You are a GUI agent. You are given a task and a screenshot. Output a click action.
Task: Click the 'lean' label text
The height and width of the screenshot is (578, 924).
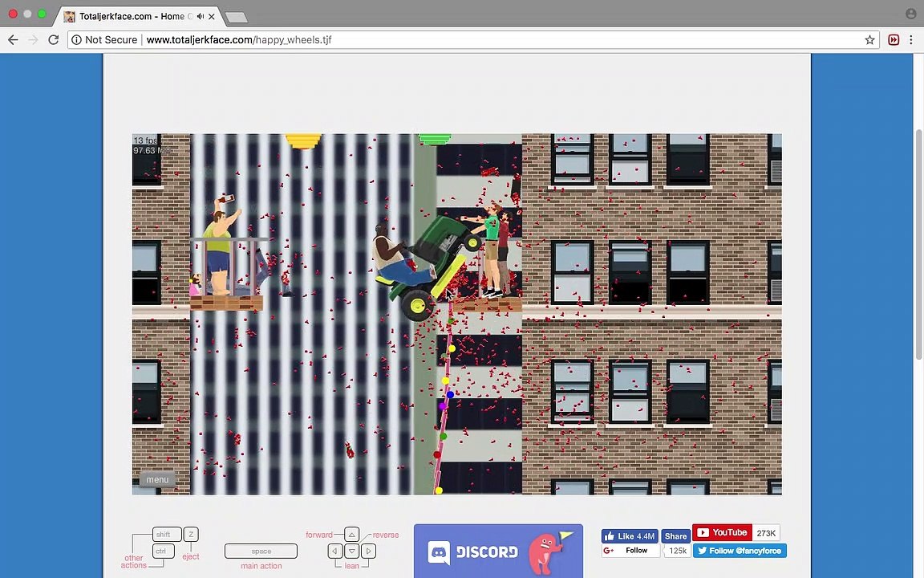352,566
